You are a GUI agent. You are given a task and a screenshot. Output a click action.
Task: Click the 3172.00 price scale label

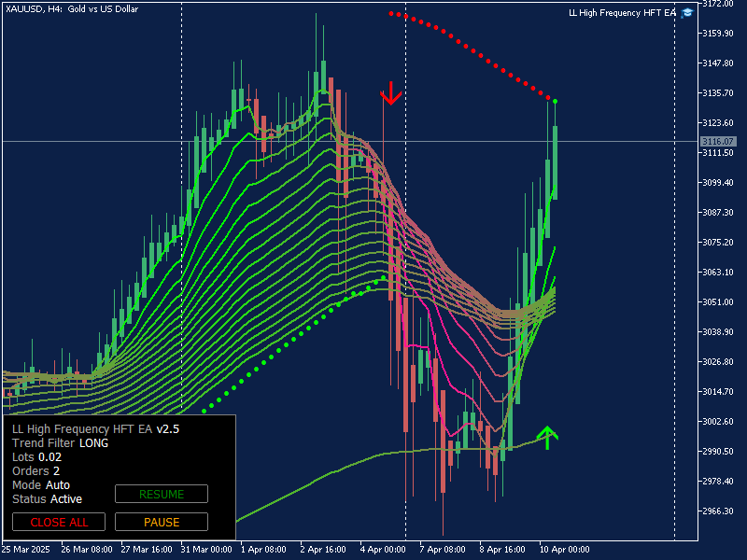coord(718,4)
